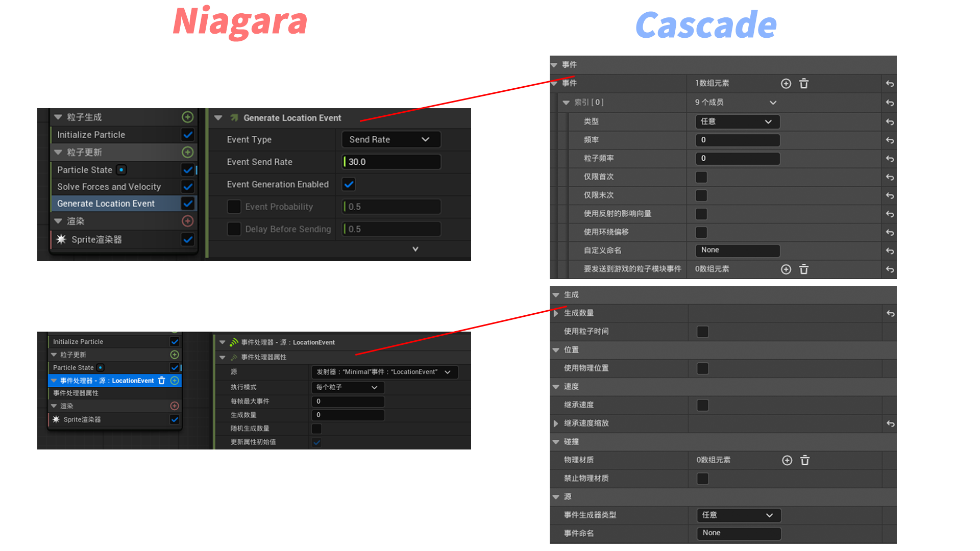
Task: Enable the Event Probability checkbox
Action: coord(234,207)
